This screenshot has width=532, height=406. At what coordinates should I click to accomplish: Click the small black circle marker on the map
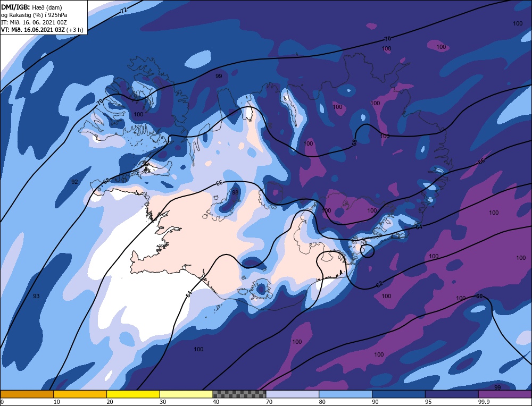pos(367,251)
